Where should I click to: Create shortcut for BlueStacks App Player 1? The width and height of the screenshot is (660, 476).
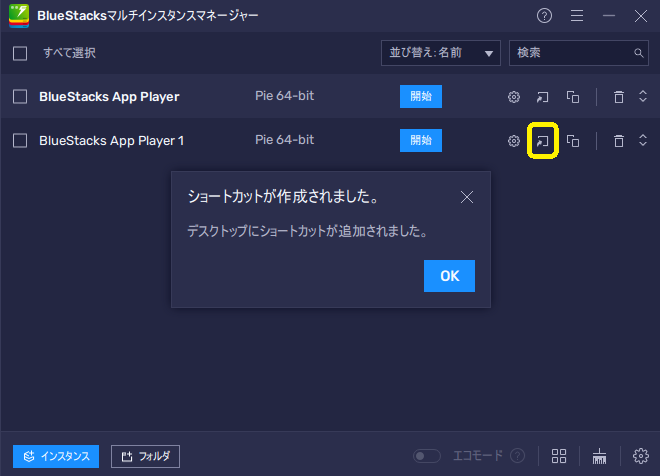pyautogui.click(x=543, y=141)
